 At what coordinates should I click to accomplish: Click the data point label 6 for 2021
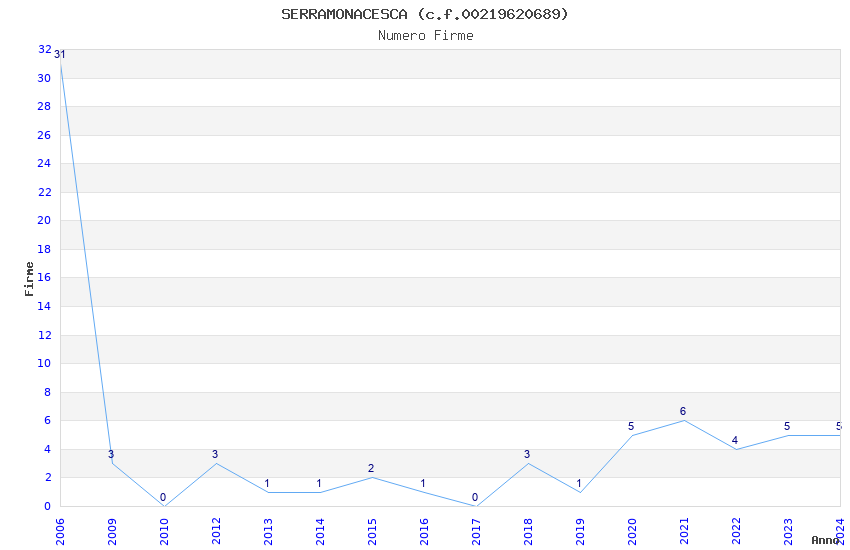[x=684, y=411]
